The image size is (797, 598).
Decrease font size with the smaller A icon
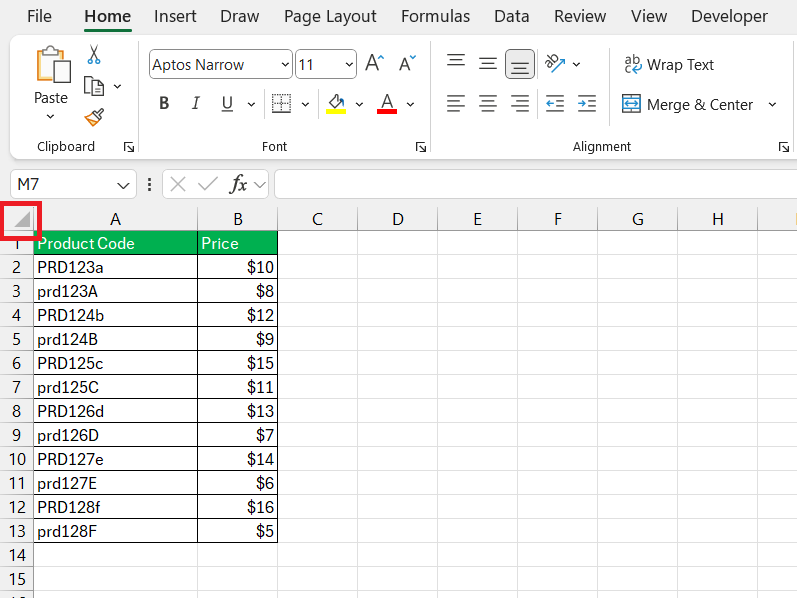click(407, 64)
